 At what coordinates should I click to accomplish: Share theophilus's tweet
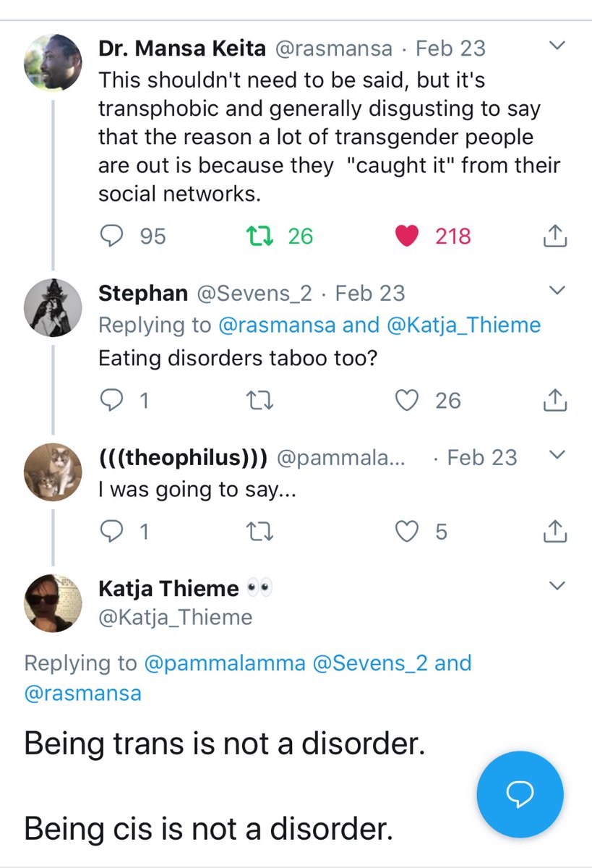coord(554,532)
